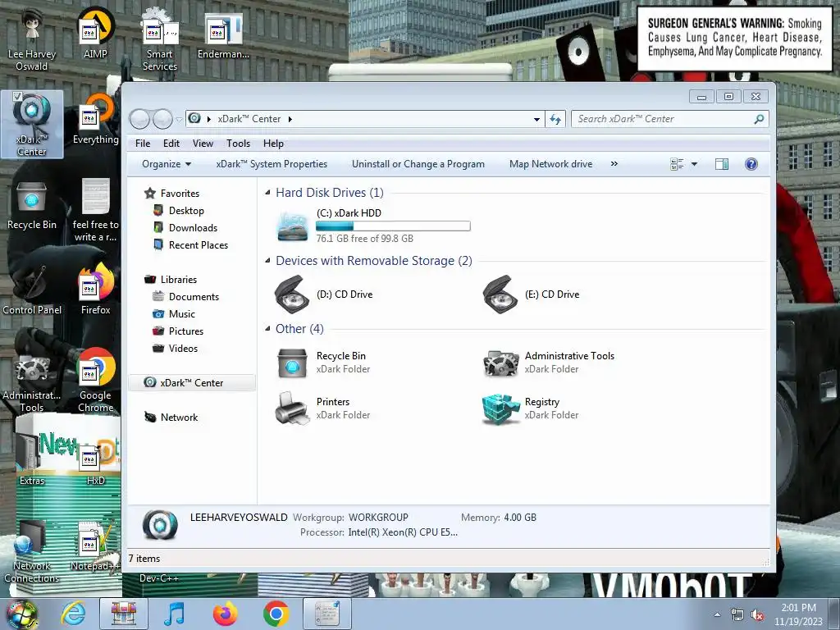
Task: Expand the arrow after xDark Center breadcrumb
Action: tap(290, 119)
